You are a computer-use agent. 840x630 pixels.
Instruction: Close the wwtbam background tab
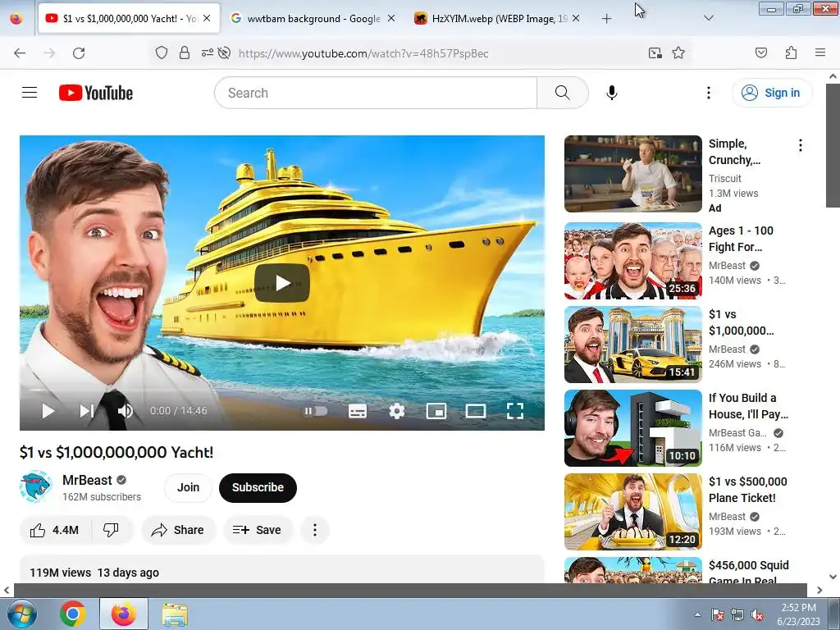(x=391, y=19)
